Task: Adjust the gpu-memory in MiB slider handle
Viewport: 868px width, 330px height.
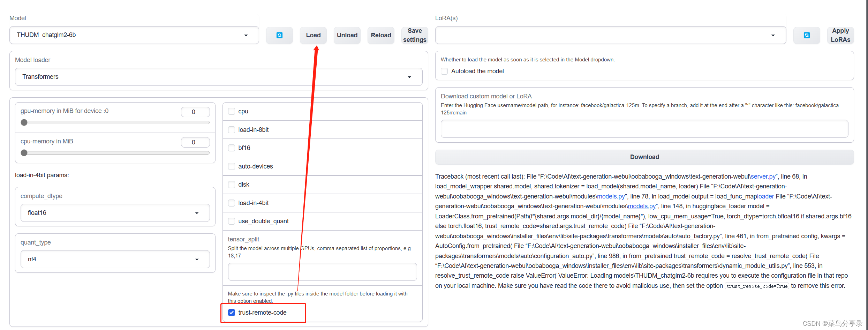Action: pyautogui.click(x=24, y=122)
